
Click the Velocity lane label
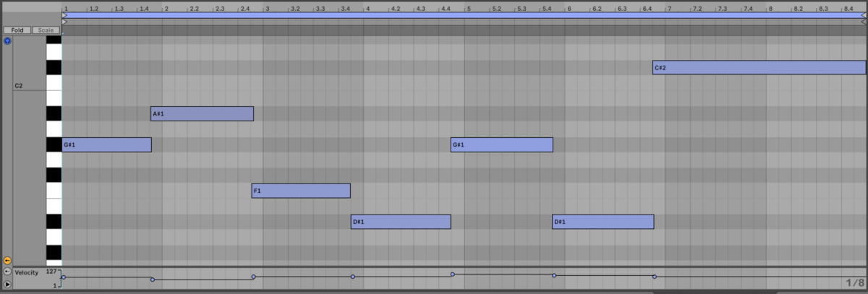(x=26, y=272)
